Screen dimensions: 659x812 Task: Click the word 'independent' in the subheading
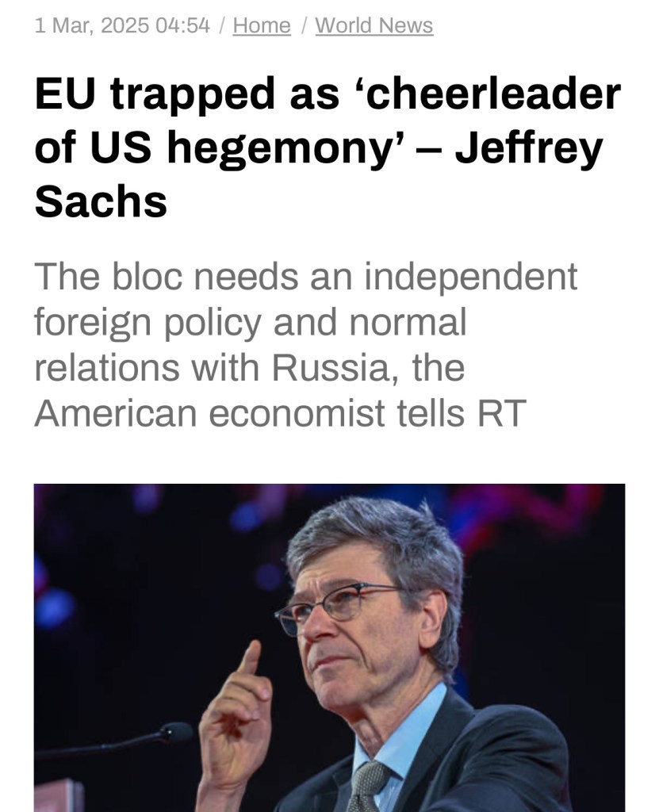[470, 277]
